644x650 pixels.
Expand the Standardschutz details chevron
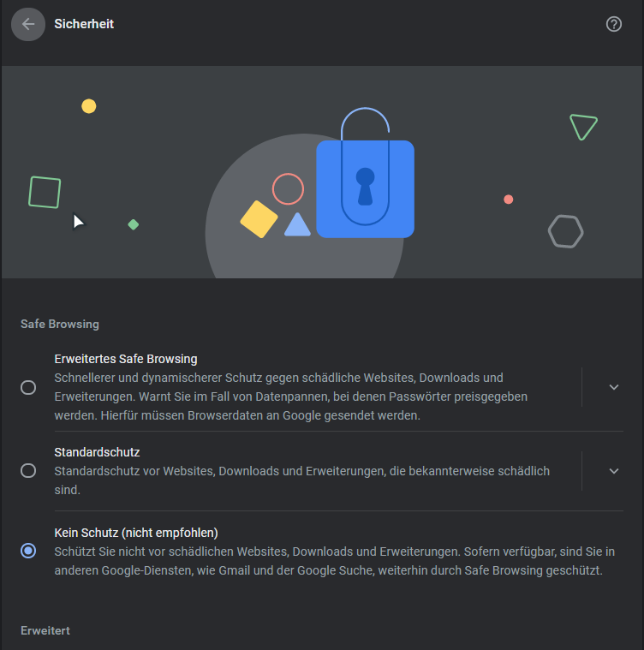click(x=614, y=471)
